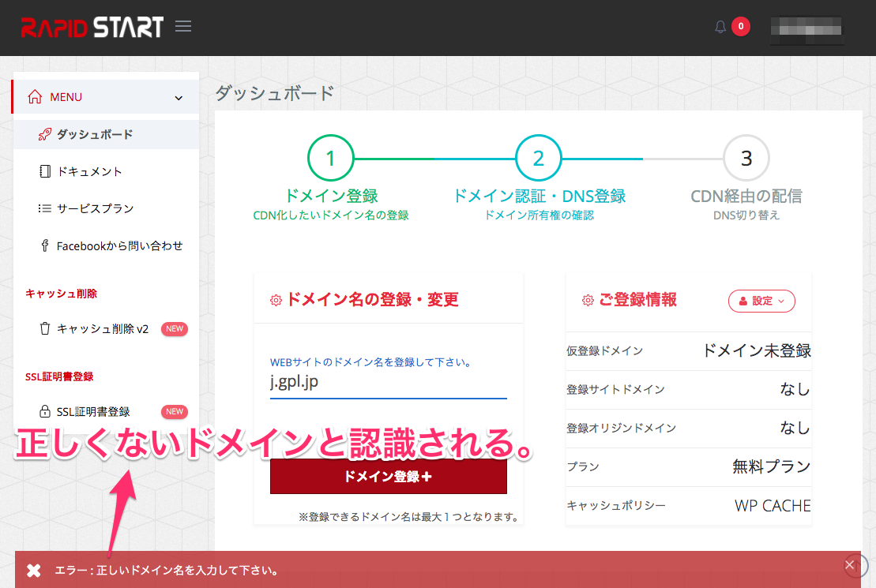Viewport: 876px width, 588px height.
Task: Click the Rapid Start logo
Action: (92, 27)
